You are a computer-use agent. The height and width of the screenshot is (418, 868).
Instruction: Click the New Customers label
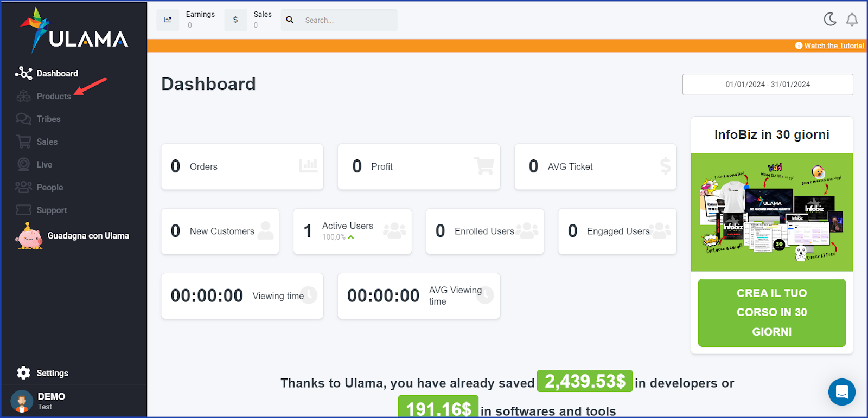coord(222,231)
